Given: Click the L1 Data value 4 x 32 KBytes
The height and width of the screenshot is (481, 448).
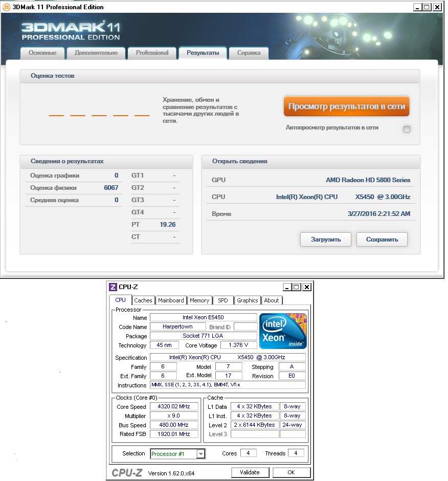Looking at the screenshot, I should (x=255, y=406).
